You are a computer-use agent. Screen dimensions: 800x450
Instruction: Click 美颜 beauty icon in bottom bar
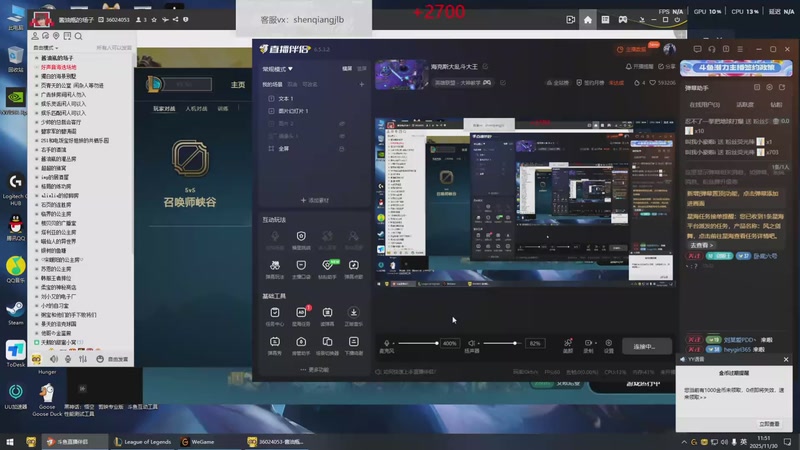(568, 343)
